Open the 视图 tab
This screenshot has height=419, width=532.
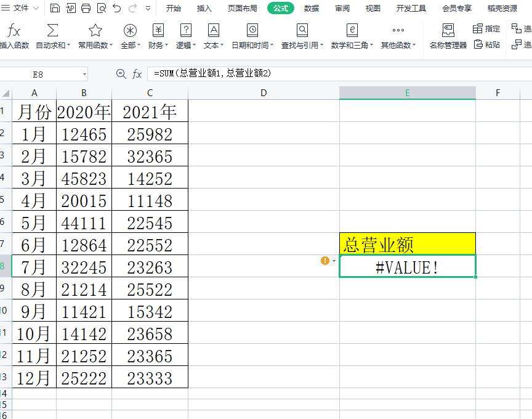373,8
